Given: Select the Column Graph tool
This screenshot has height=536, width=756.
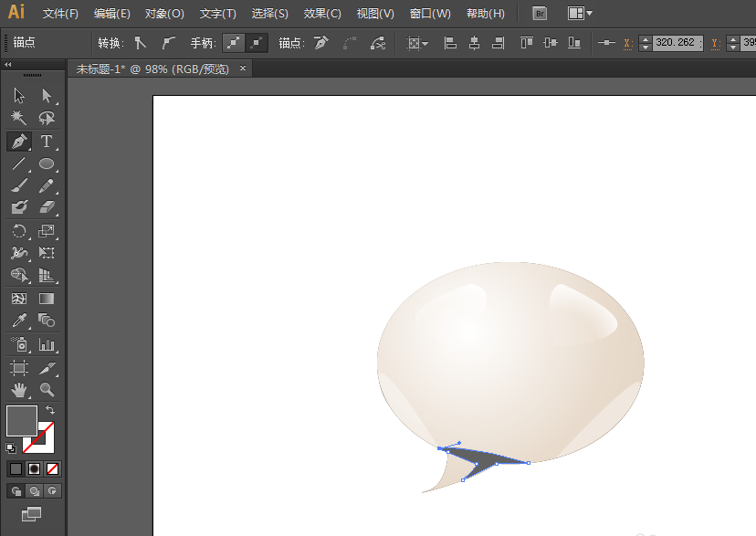Looking at the screenshot, I should coord(47,344).
